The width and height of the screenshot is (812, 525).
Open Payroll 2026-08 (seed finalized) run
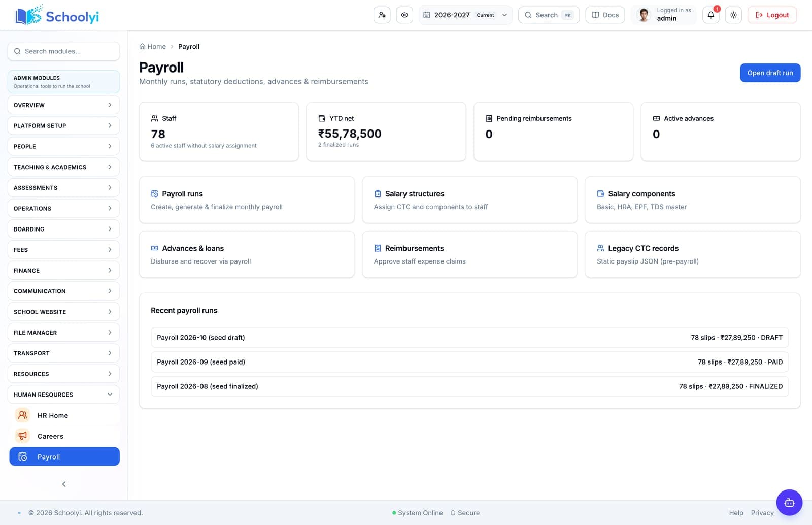tap(469, 386)
